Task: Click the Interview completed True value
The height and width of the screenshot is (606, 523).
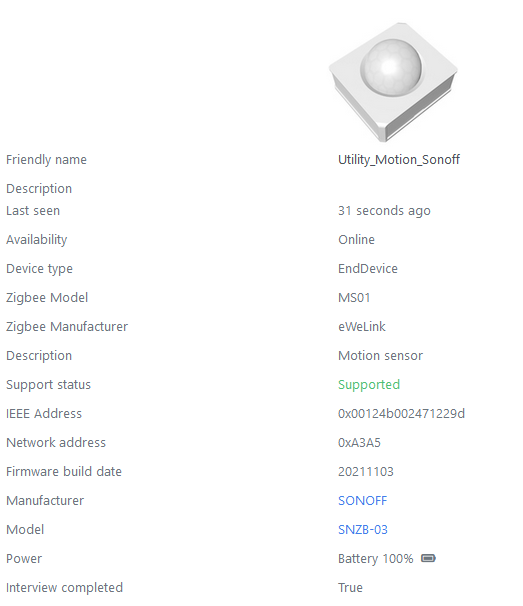Action: point(350,587)
